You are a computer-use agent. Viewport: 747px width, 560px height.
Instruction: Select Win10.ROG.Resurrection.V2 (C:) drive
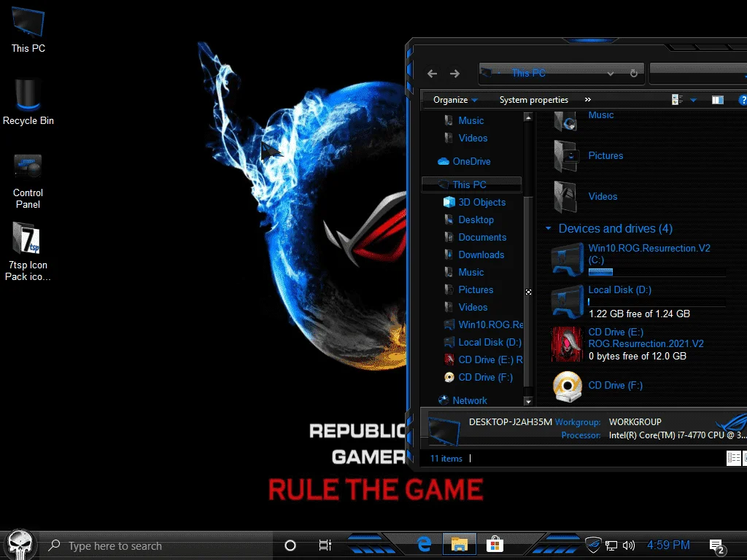(638, 260)
